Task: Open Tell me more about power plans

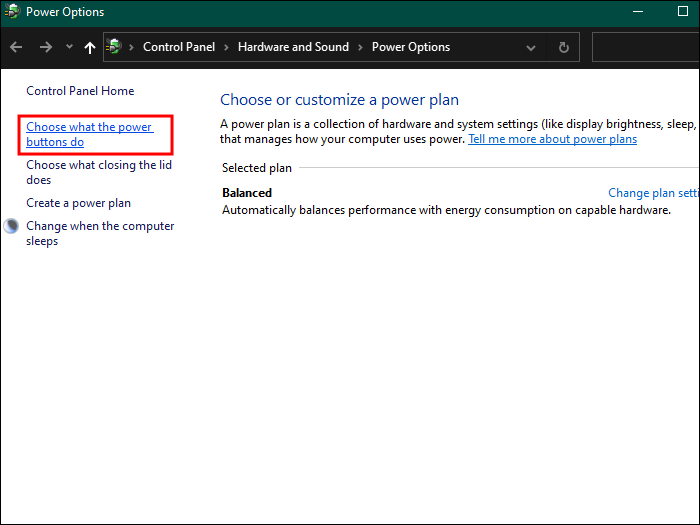Action: tap(552, 139)
